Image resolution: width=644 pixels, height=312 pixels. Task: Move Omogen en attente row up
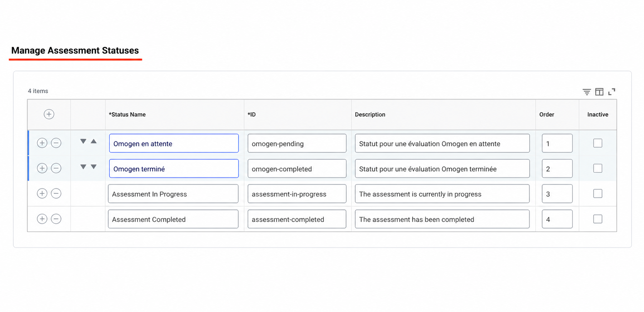coord(94,141)
